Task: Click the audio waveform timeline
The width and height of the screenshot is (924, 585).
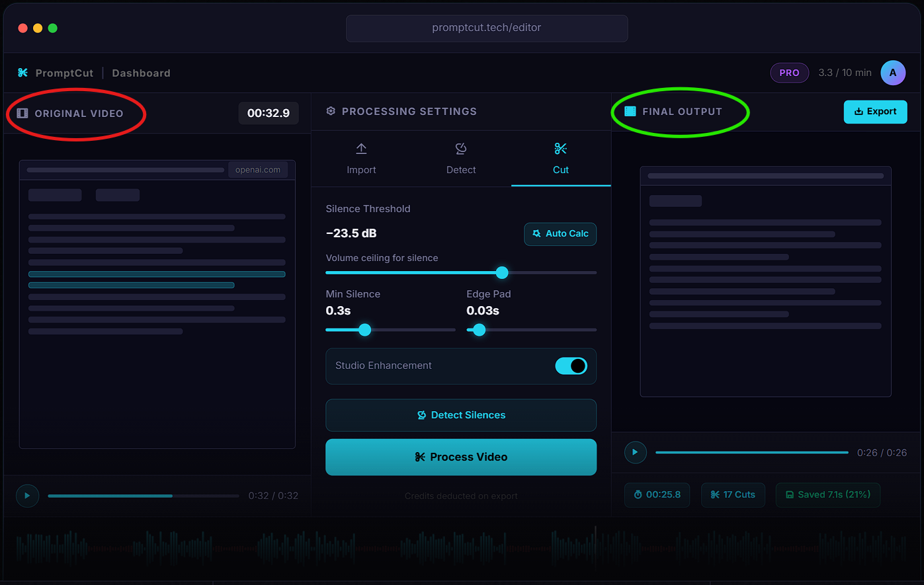Action: pos(462,547)
